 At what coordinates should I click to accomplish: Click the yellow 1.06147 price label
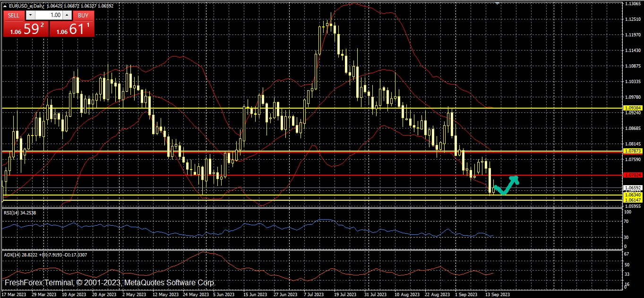[x=632, y=200]
